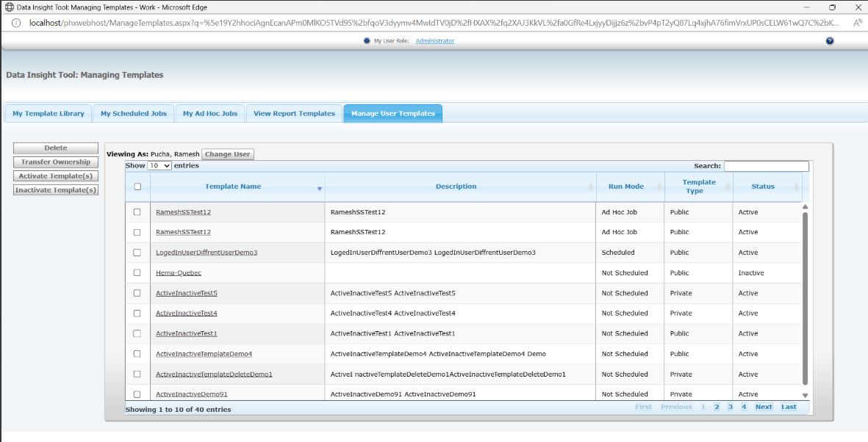Open the ActiveInactiveTemplateDeleteDemo1 template link

214,374
